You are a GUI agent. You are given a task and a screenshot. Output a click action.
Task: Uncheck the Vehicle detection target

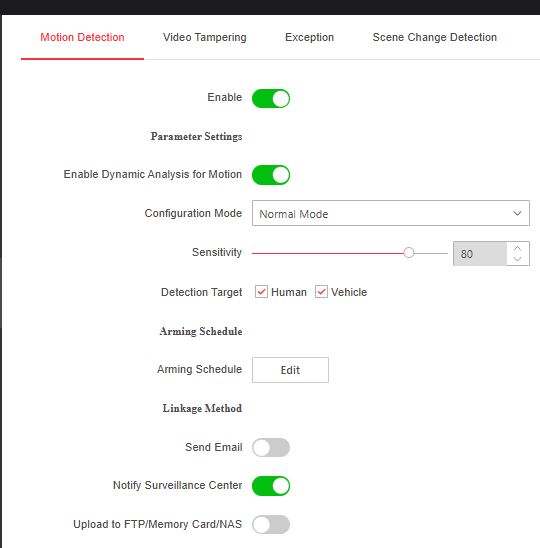click(321, 292)
